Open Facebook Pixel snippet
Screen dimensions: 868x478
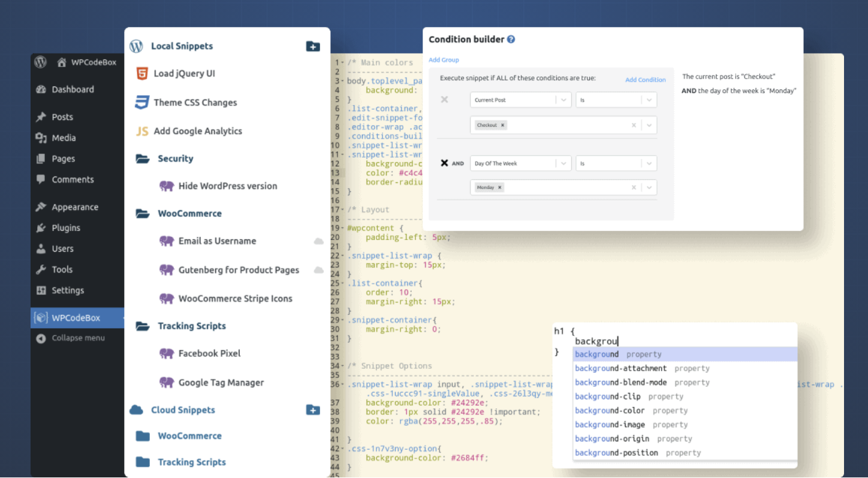[x=209, y=354]
